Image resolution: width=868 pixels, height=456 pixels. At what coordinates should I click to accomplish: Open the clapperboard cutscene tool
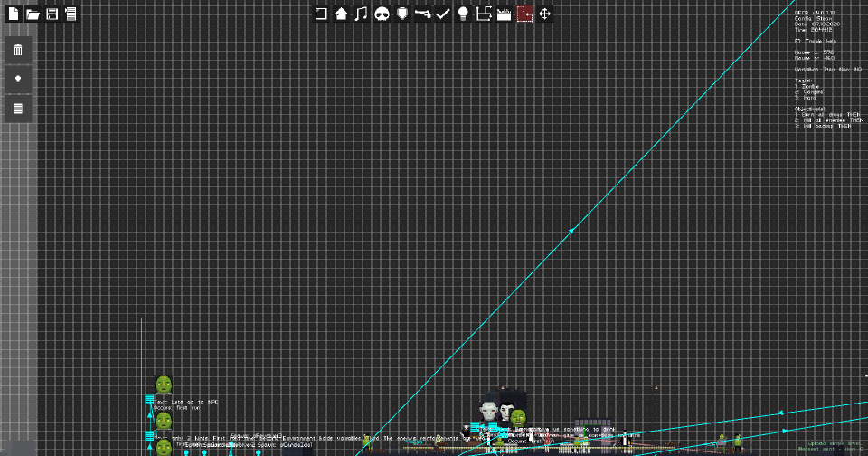click(x=505, y=14)
